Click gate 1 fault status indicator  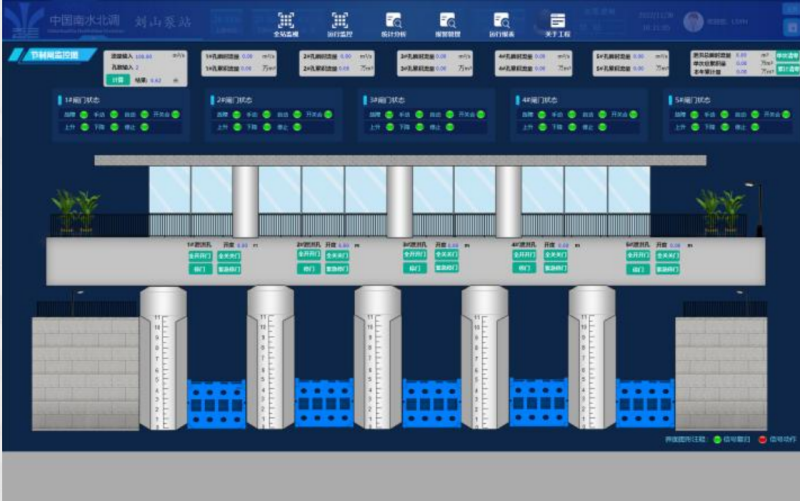[84, 114]
